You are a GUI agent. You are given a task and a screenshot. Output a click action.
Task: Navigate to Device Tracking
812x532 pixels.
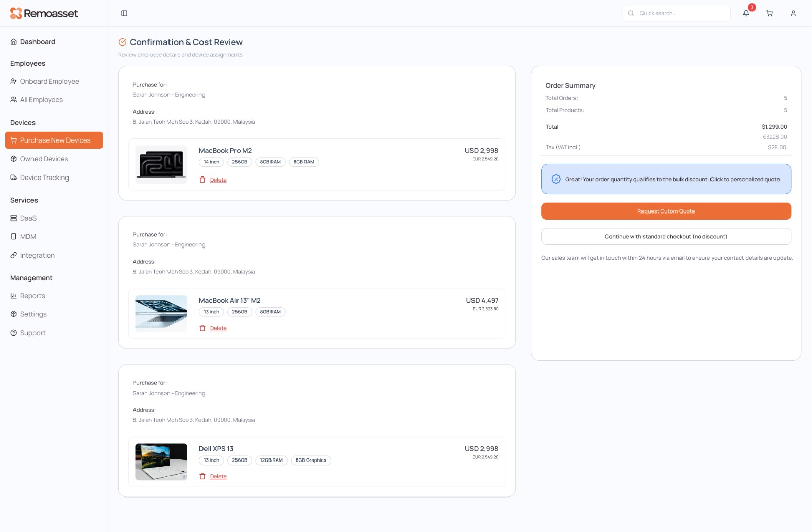click(44, 178)
